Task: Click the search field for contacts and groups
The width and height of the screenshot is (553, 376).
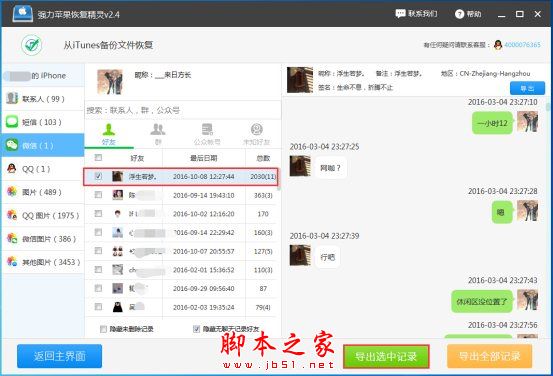Action: click(183, 110)
